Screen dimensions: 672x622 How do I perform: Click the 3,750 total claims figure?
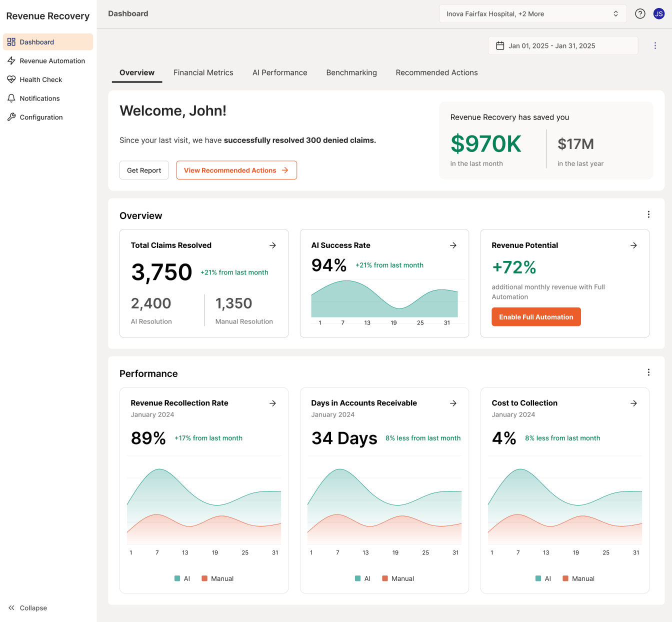[161, 272]
